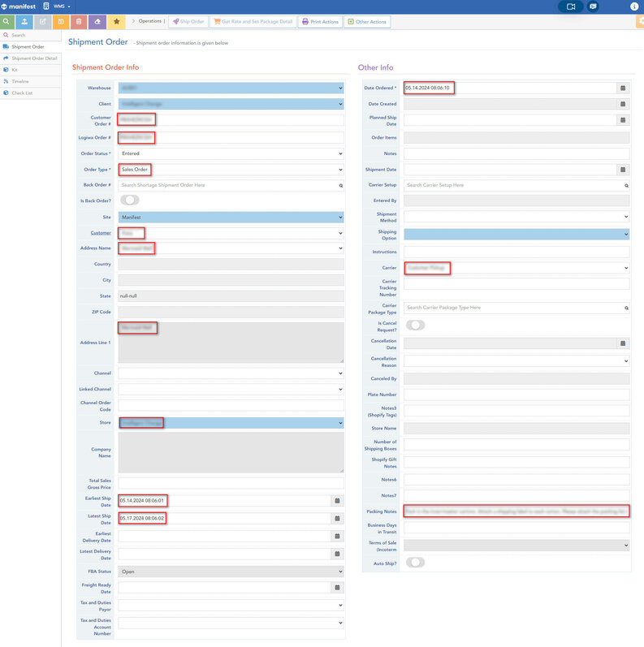Open the Linked Channel dropdown
Viewport: 644px width, 647px height.
point(231,389)
